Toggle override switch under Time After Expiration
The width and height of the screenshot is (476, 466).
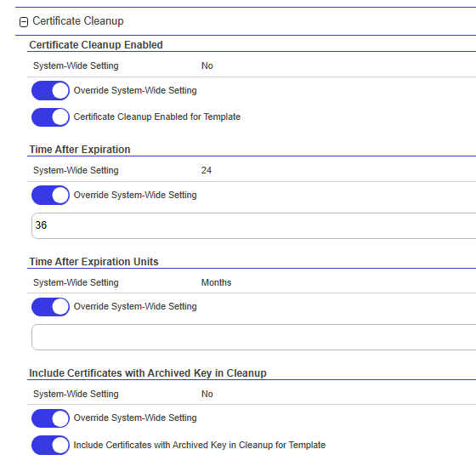point(50,195)
